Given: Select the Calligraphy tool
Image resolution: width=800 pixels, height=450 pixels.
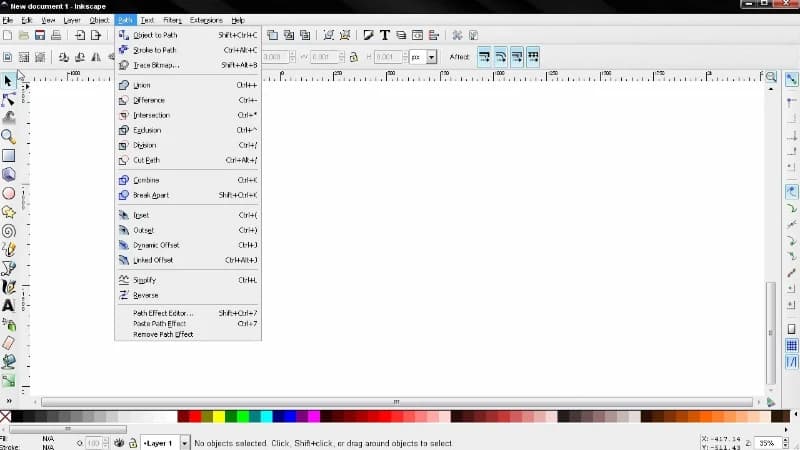Looking at the screenshot, I should [8, 287].
